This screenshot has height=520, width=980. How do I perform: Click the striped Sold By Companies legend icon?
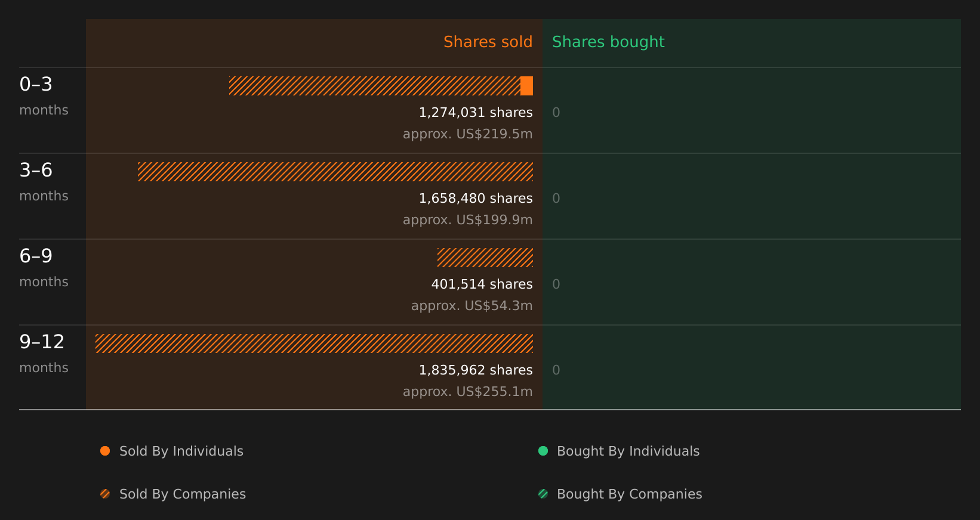[105, 494]
